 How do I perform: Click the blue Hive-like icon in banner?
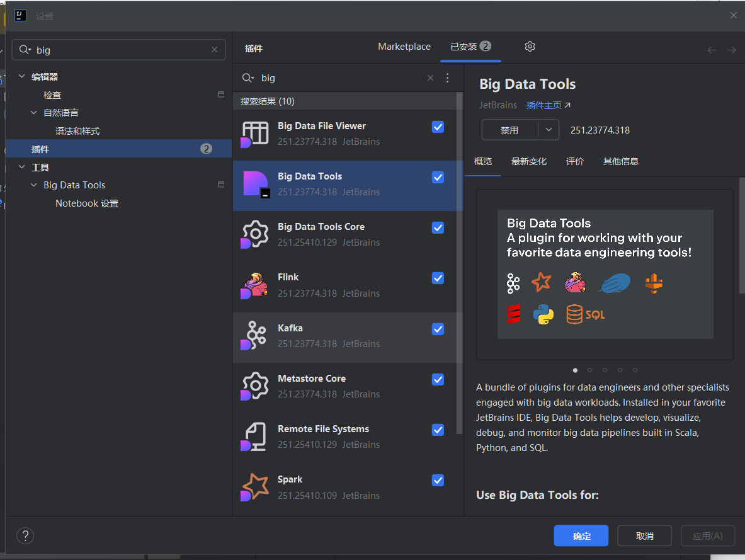point(615,283)
